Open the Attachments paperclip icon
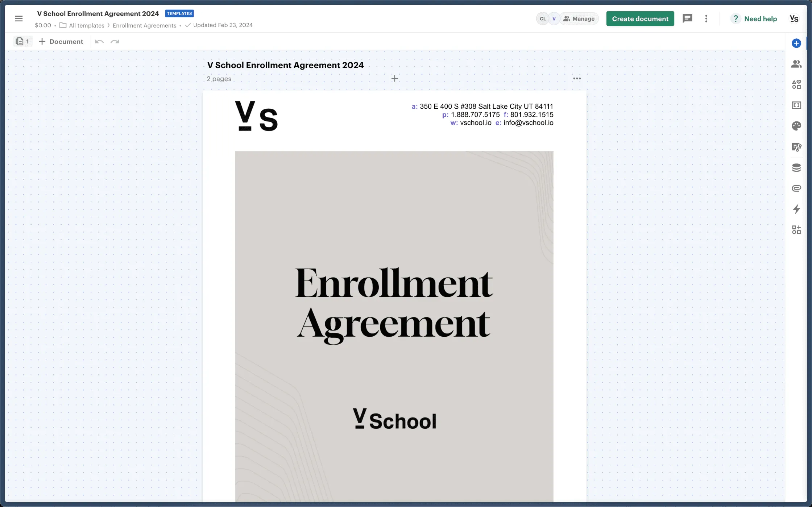Screen dimensions: 812x507 coord(796,188)
